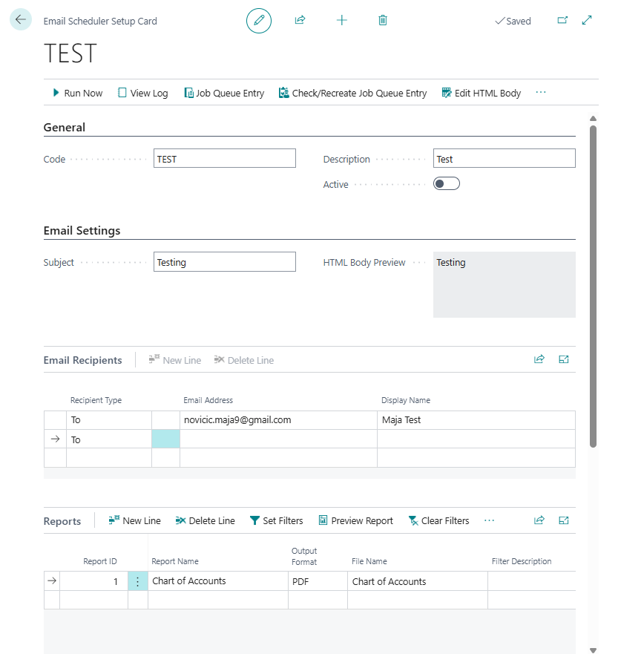The width and height of the screenshot is (644, 654).
Task: Expand the page with the diagonal arrows icon
Action: [x=587, y=20]
